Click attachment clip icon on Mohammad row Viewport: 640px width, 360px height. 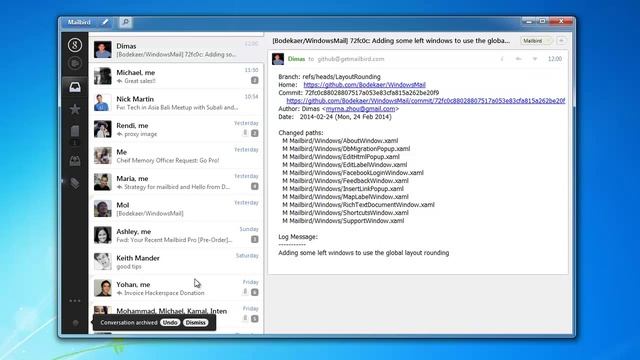245,318
